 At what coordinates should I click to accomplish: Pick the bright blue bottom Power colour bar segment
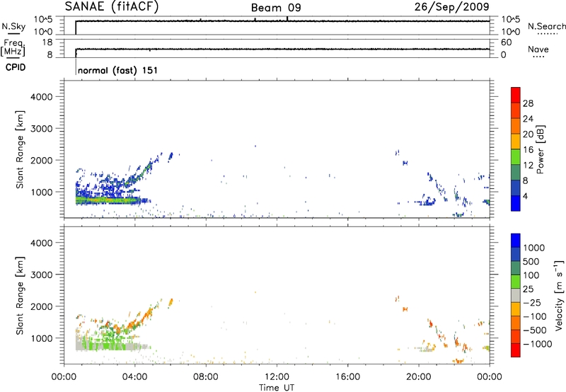click(x=516, y=203)
